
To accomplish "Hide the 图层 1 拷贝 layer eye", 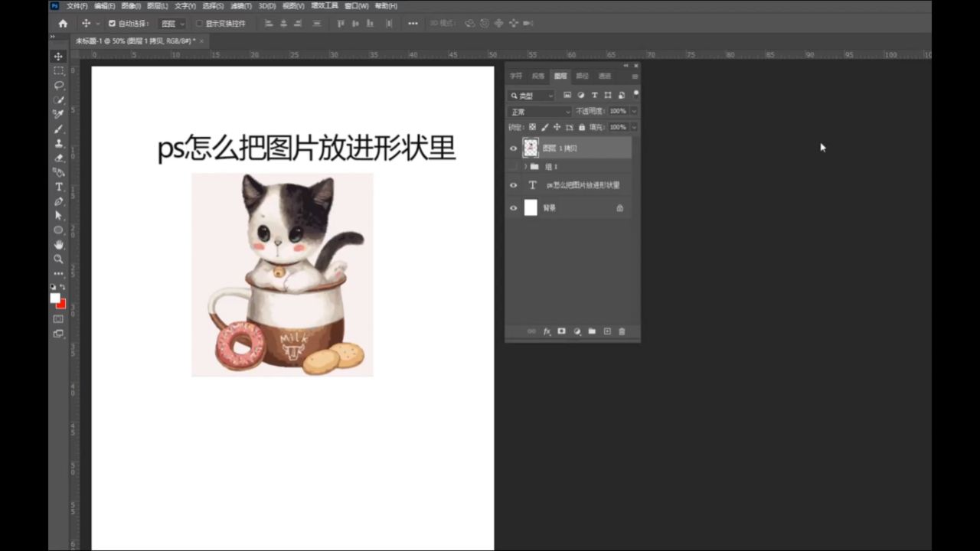I will pyautogui.click(x=514, y=148).
